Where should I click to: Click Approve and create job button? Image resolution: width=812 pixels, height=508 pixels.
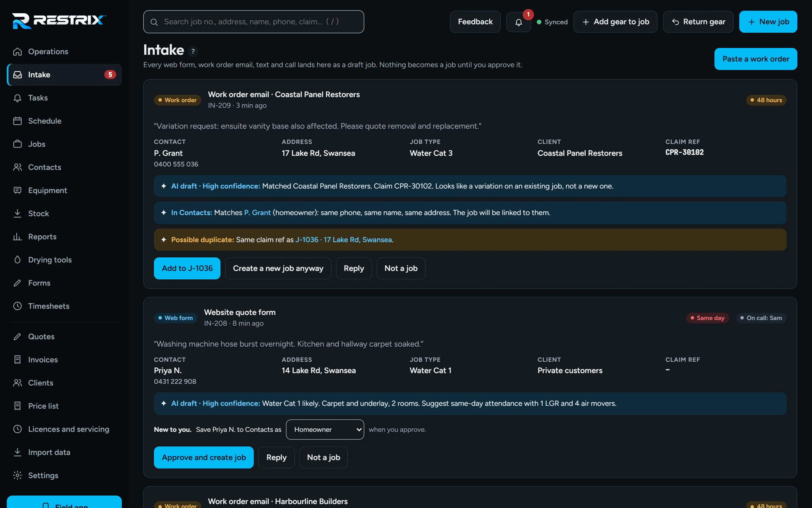click(204, 457)
